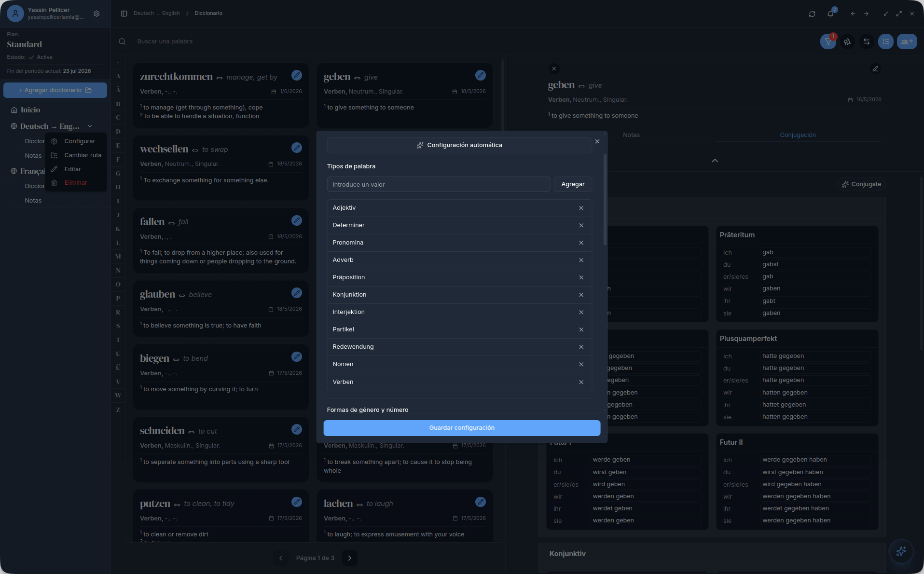Edit the fallen card
The width and height of the screenshot is (924, 574).
297,220
